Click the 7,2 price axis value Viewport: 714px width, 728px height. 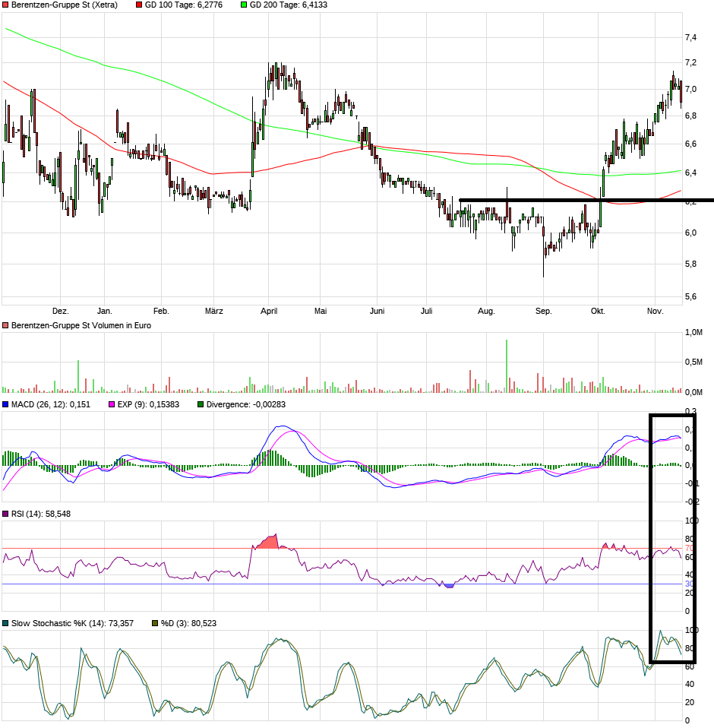pos(690,62)
